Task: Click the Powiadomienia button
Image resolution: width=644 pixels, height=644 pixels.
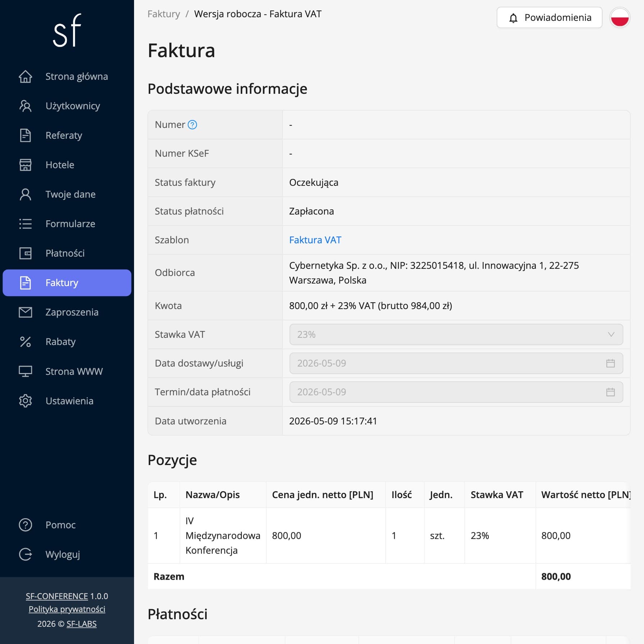Action: 549,18
